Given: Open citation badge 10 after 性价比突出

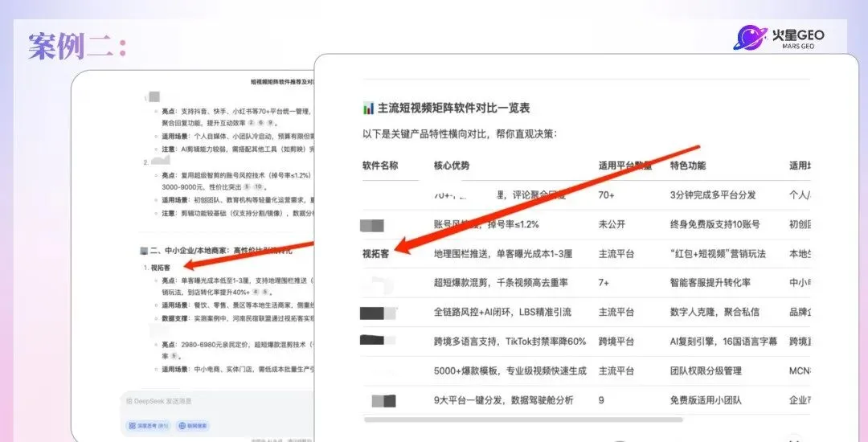Looking at the screenshot, I should click(x=257, y=187).
